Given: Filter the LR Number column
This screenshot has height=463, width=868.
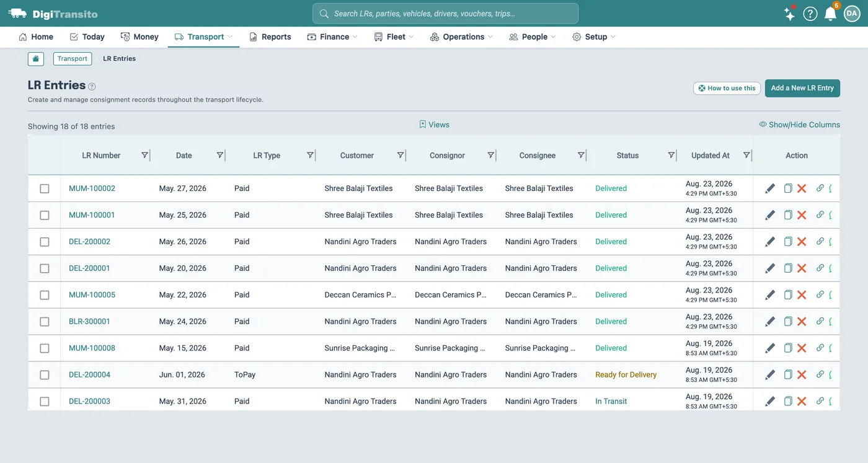Looking at the screenshot, I should (144, 155).
